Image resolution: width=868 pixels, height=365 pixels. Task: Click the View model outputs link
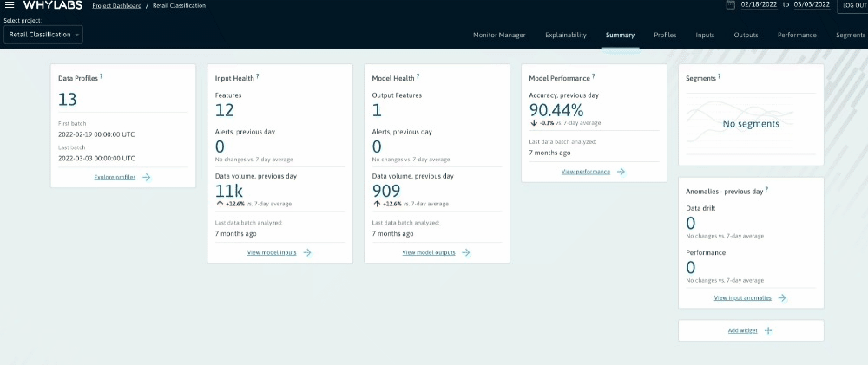429,252
